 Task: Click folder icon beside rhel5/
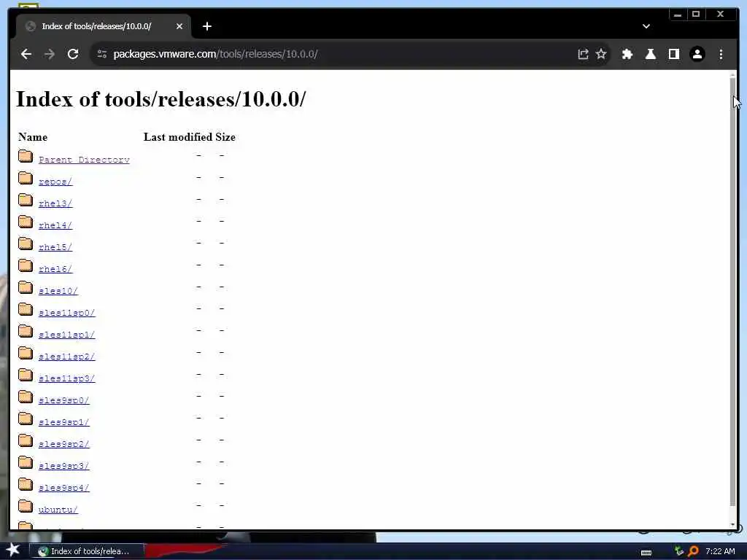[x=26, y=244]
